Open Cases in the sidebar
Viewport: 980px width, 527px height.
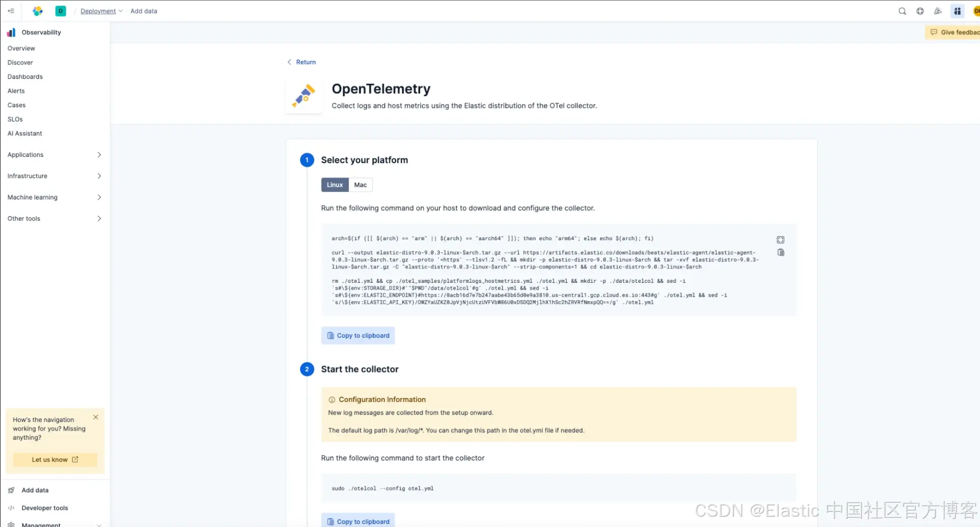click(17, 105)
